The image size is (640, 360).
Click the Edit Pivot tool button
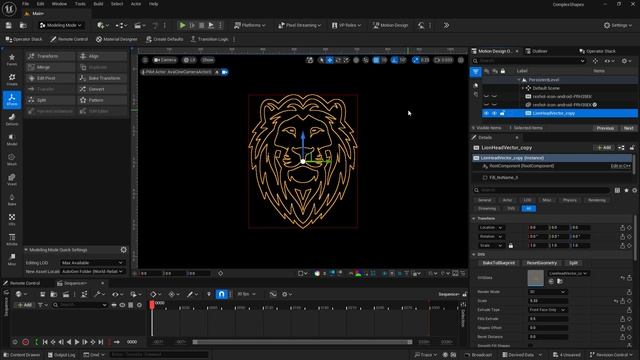(x=51, y=78)
